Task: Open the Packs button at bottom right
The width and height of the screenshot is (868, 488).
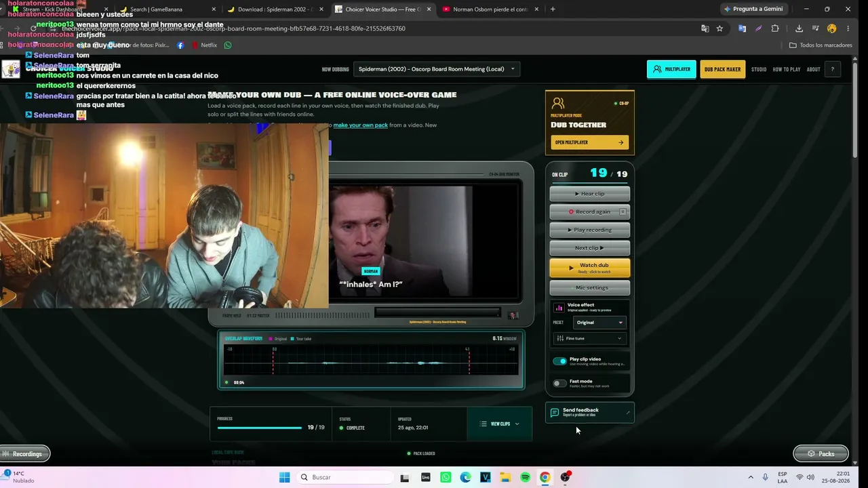Action: point(821,453)
